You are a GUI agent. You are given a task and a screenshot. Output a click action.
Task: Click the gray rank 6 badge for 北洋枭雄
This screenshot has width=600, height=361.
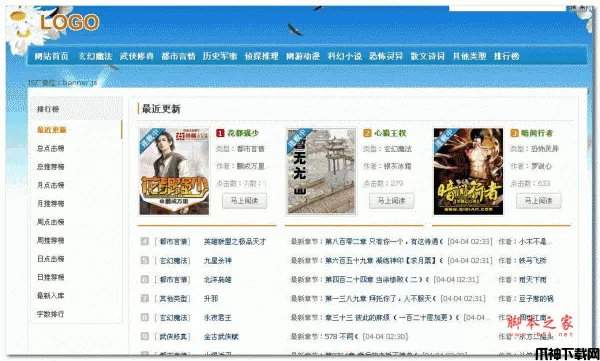145,279
